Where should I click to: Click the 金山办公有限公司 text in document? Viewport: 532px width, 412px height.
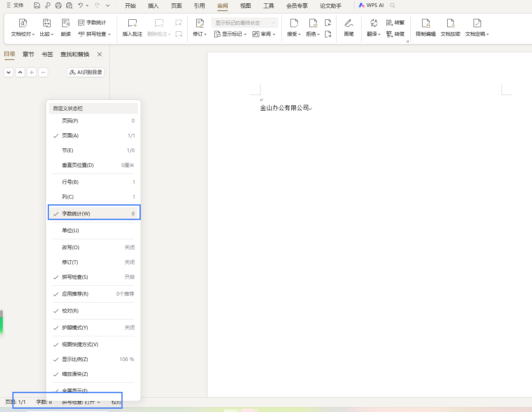(x=284, y=108)
